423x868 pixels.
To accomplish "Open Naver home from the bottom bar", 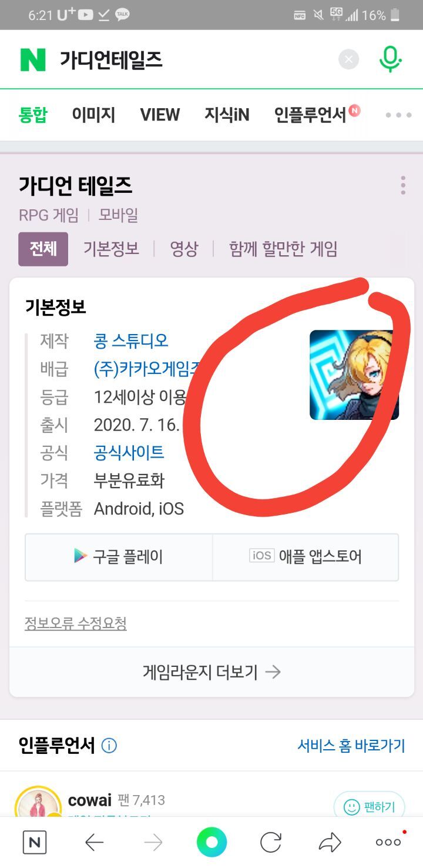I will [x=35, y=843].
